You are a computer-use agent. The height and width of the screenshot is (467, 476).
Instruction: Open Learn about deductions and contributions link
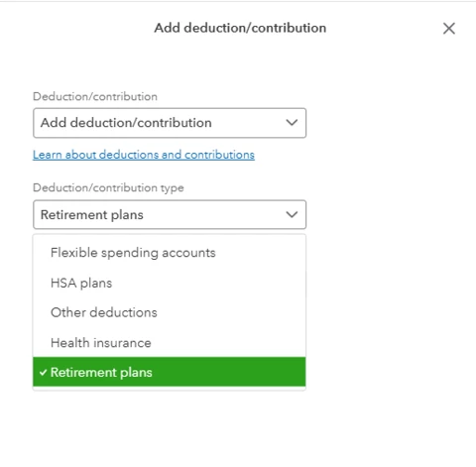click(x=144, y=155)
